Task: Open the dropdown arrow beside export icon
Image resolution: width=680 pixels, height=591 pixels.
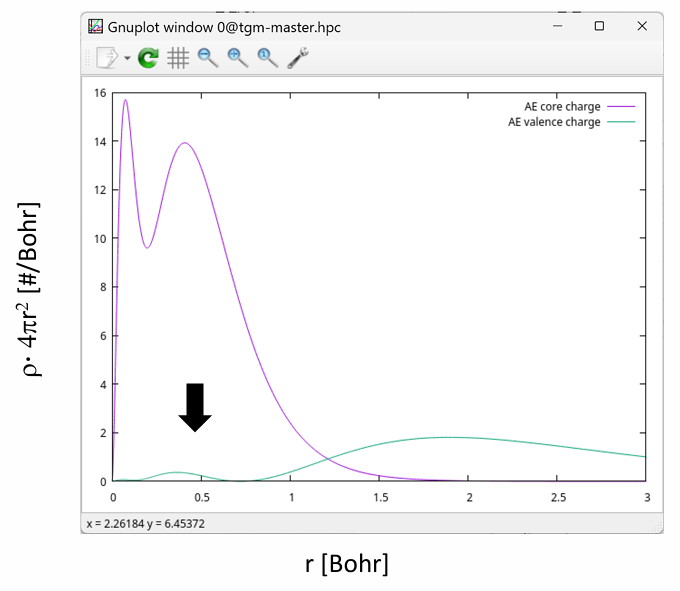Action: 127,59
